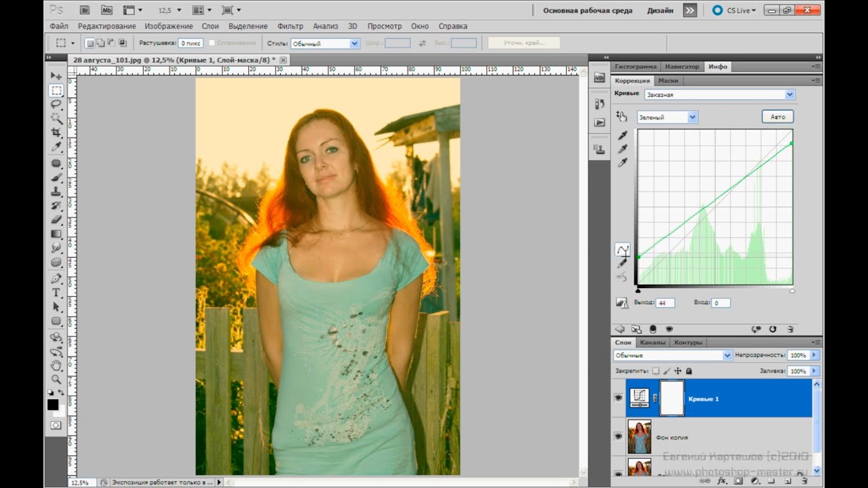Select the Hand tool
Image resolution: width=868 pixels, height=488 pixels.
point(56,365)
